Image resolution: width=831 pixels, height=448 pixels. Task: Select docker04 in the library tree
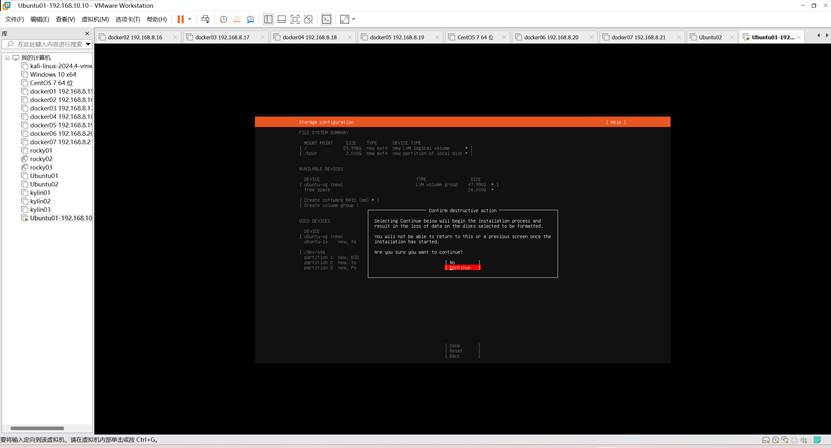point(56,117)
